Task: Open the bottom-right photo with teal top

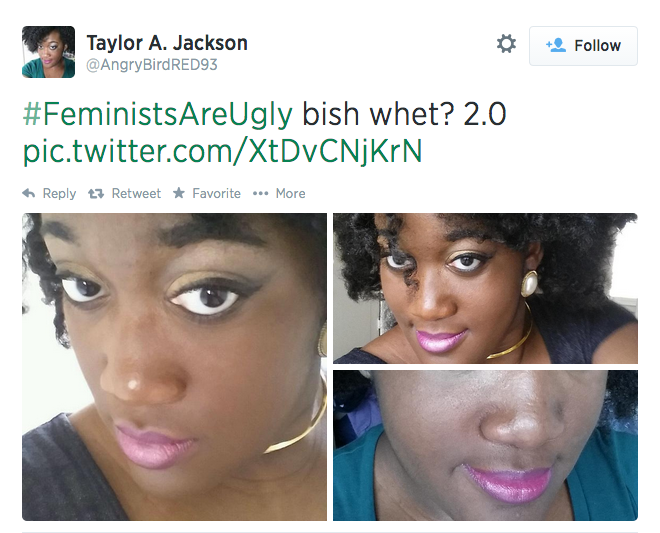Action: 485,445
